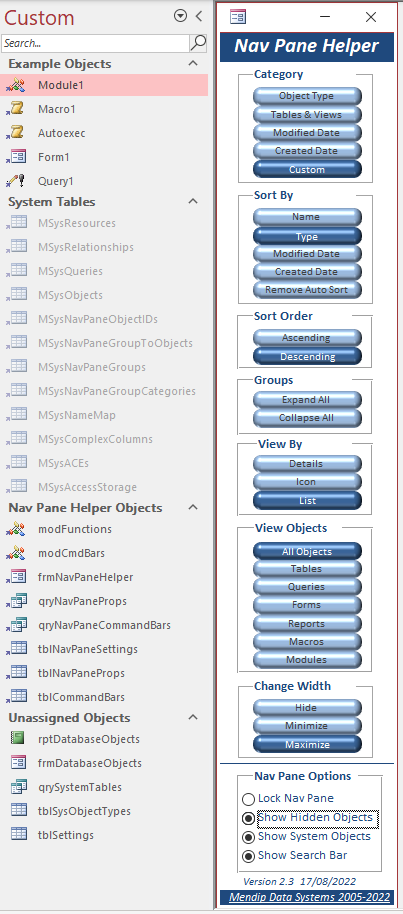Hide the navigation pane width
Screen dimensions: 403x914
[307, 708]
